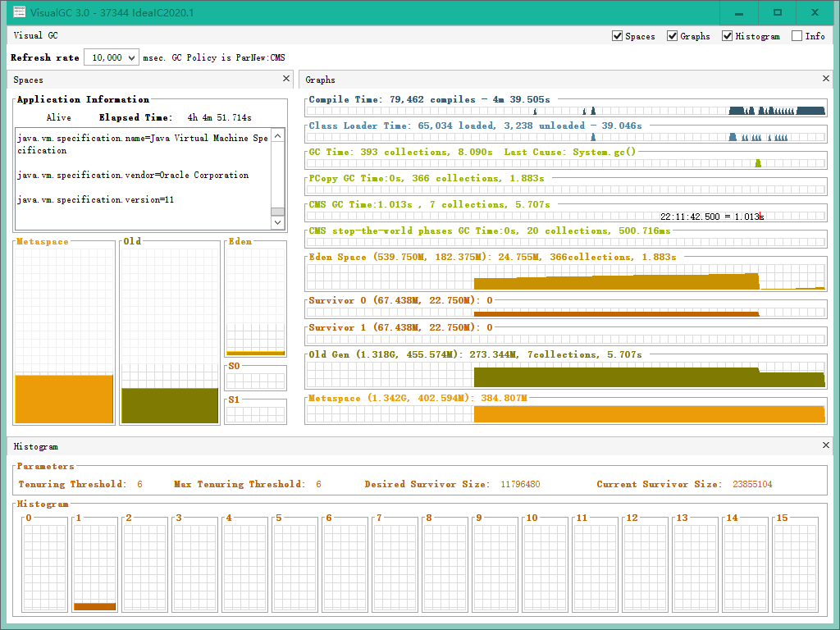The image size is (840, 630).
Task: Close the VisualGC window
Action: point(815,12)
